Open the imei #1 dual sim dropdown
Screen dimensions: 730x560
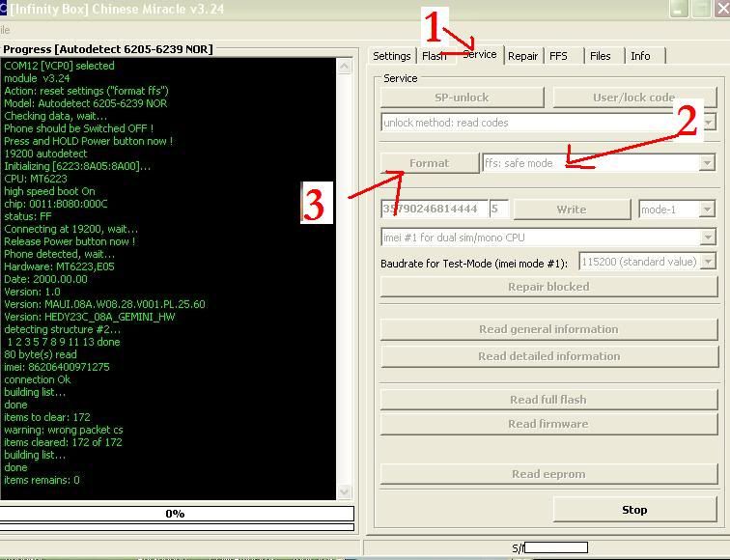click(x=708, y=238)
